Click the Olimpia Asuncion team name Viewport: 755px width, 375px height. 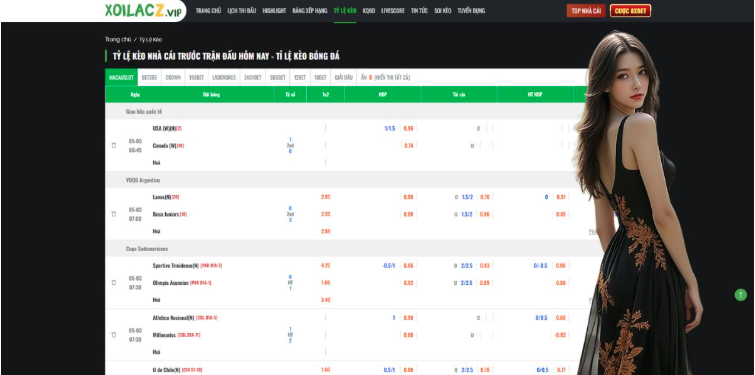170,283
